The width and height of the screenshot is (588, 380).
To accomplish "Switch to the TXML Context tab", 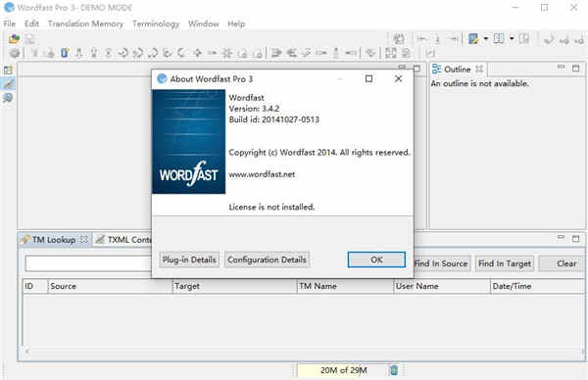I will 123,240.
